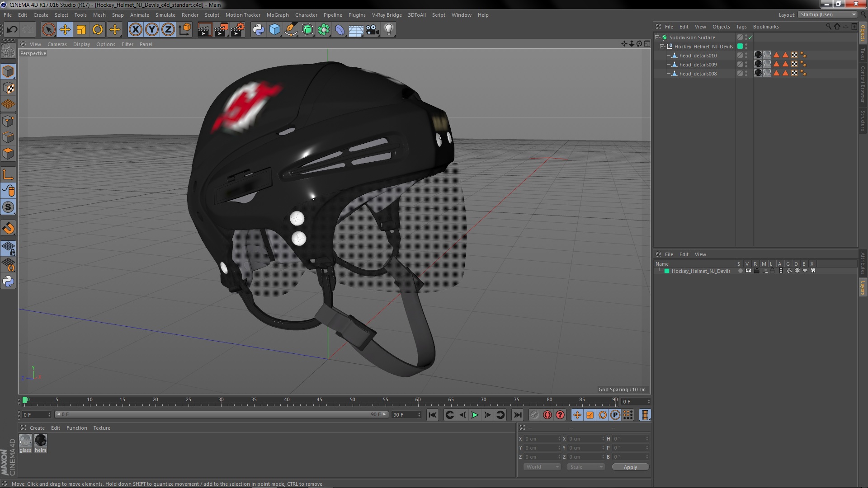Toggle the Enable Snap magnet icon

tap(8, 228)
